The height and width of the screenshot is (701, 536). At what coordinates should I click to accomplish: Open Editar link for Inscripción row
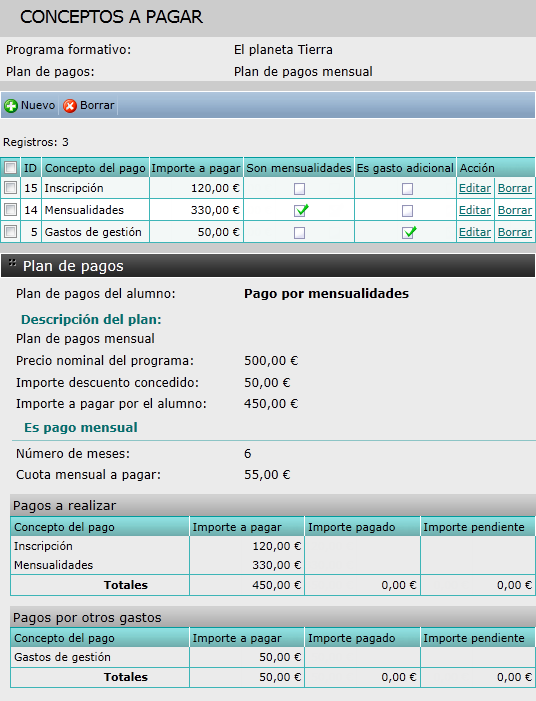(x=475, y=188)
